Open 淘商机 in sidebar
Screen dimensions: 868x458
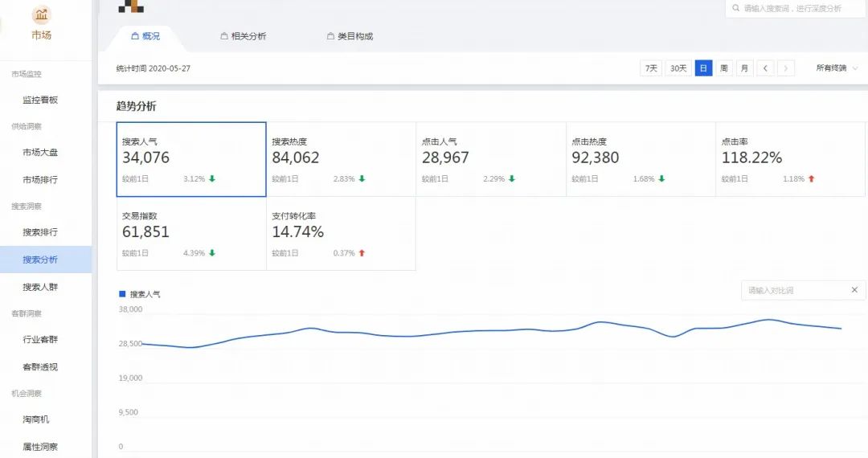pyautogui.click(x=35, y=419)
